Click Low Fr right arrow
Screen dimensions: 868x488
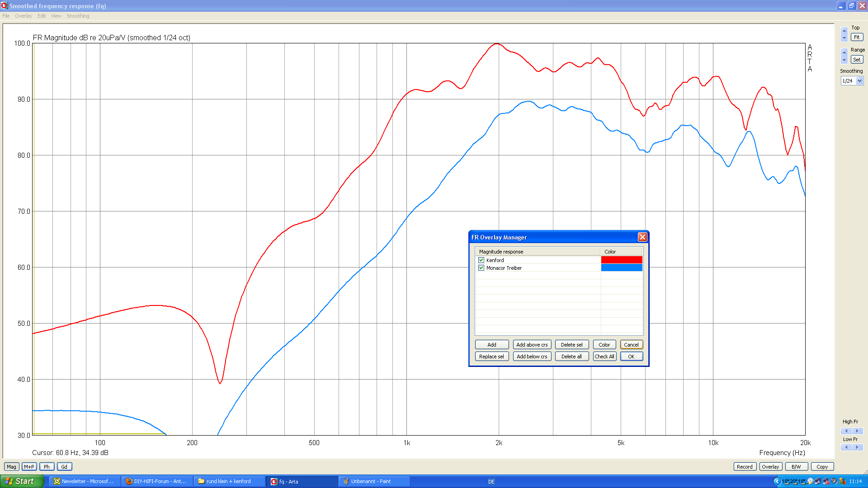coord(857,447)
